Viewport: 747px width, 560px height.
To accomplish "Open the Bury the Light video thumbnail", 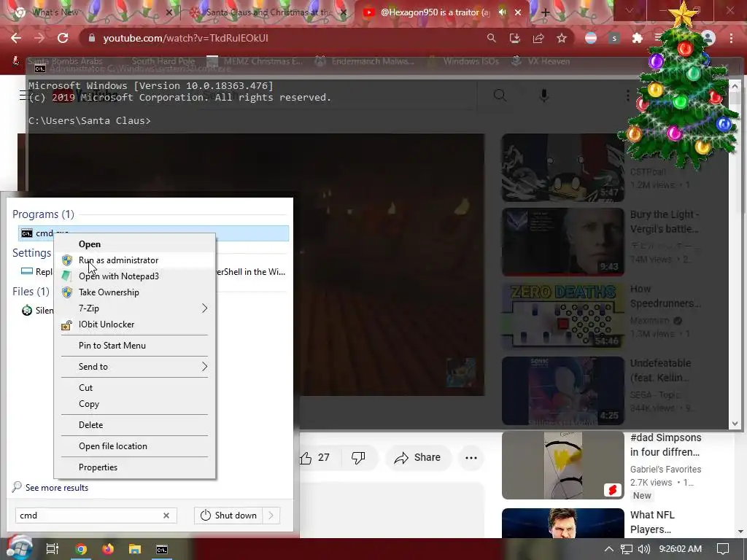I will click(562, 242).
